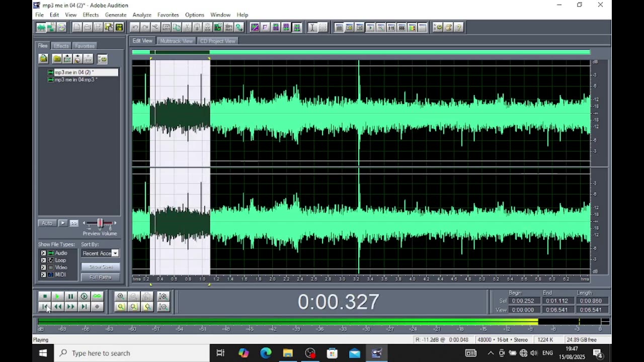Start looped playback with the Play Looped button
The width and height of the screenshot is (644, 362).
(97, 297)
